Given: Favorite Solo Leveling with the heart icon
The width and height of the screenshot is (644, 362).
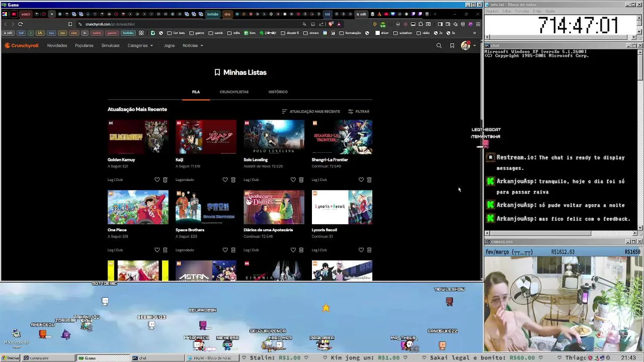Looking at the screenshot, I should (x=293, y=179).
